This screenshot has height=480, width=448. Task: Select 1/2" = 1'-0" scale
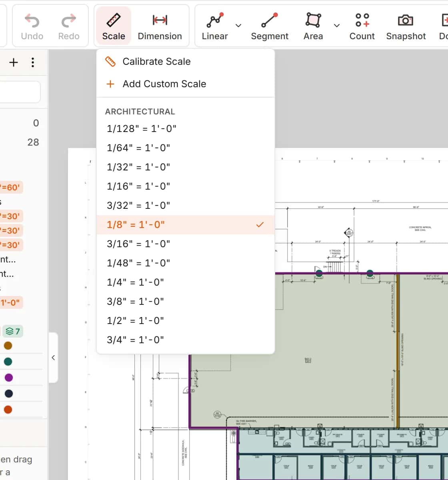tap(186, 321)
